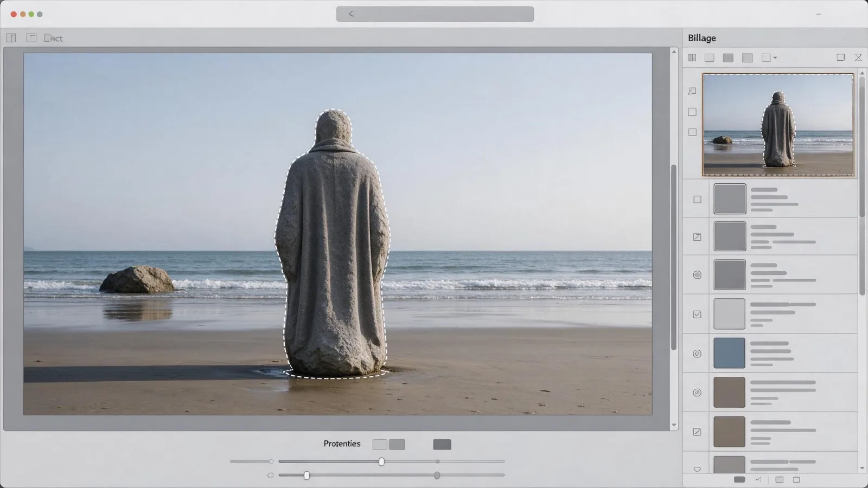Click the scroll-down arrow of the Billage panel
868x488 pixels.
(x=862, y=468)
